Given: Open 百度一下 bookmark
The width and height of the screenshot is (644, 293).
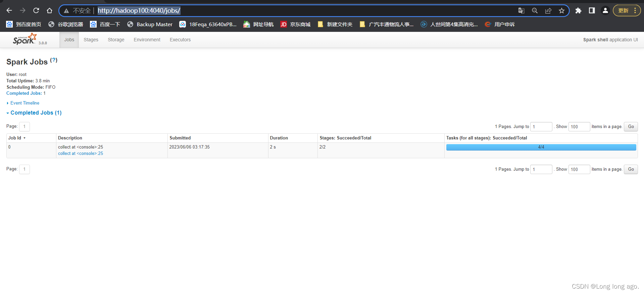Looking at the screenshot, I should (105, 24).
